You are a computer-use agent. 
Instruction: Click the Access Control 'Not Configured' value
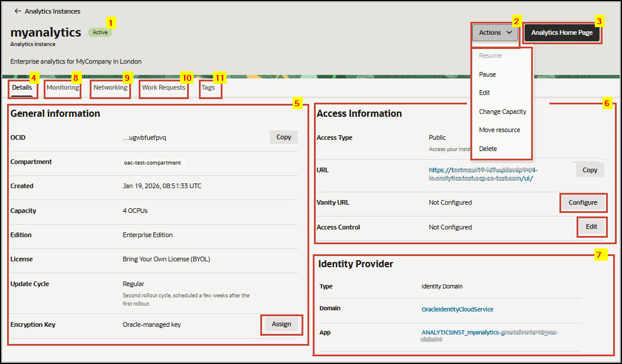(450, 227)
